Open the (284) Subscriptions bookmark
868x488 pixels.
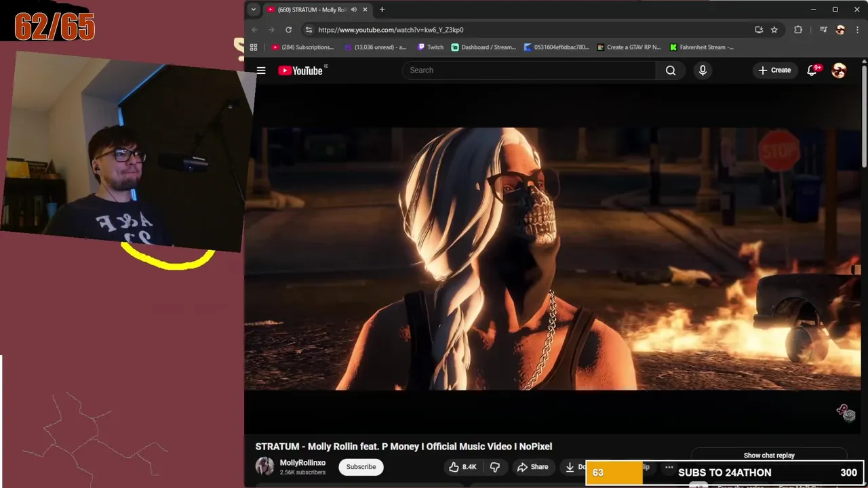pos(302,47)
